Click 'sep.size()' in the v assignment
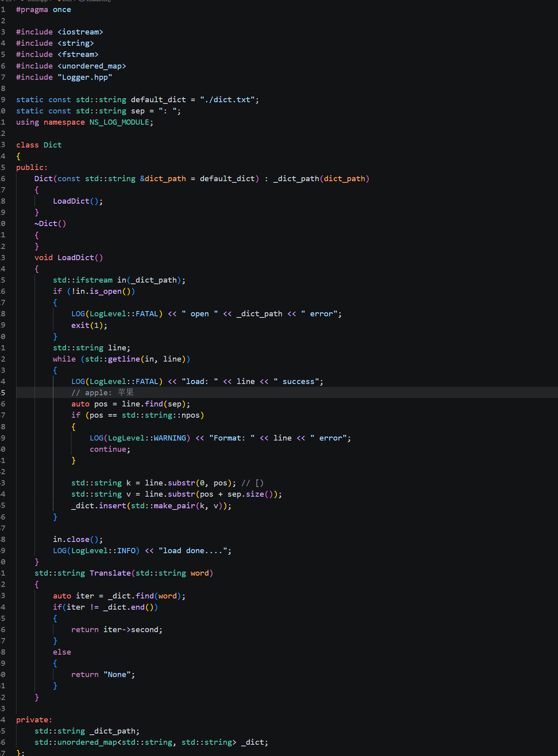The width and height of the screenshot is (558, 756). 250,494
